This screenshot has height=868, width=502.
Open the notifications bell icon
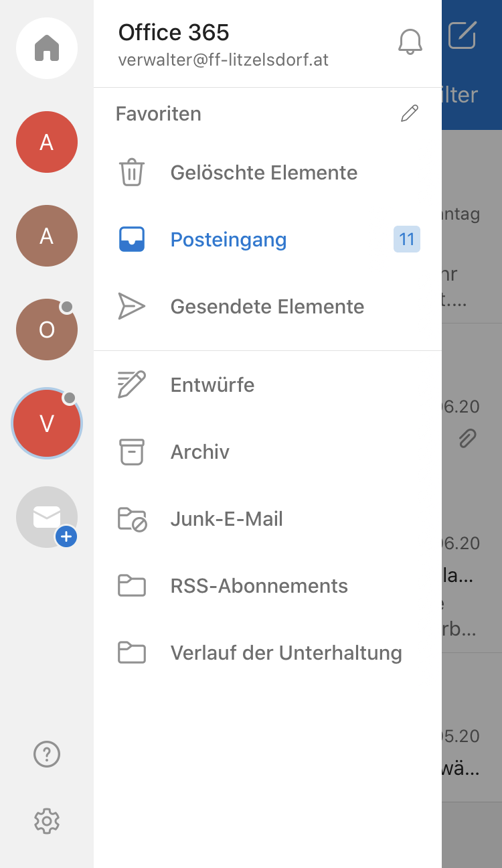(410, 42)
